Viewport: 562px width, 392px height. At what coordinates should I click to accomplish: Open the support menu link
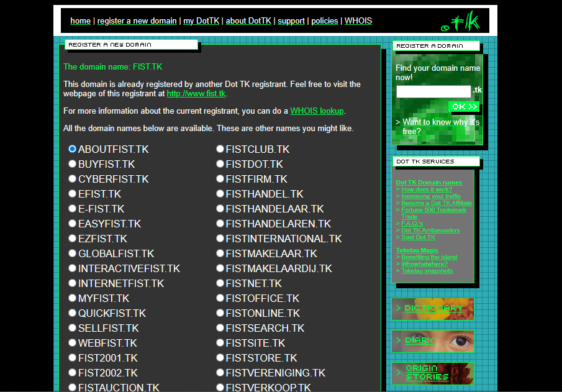click(x=291, y=21)
